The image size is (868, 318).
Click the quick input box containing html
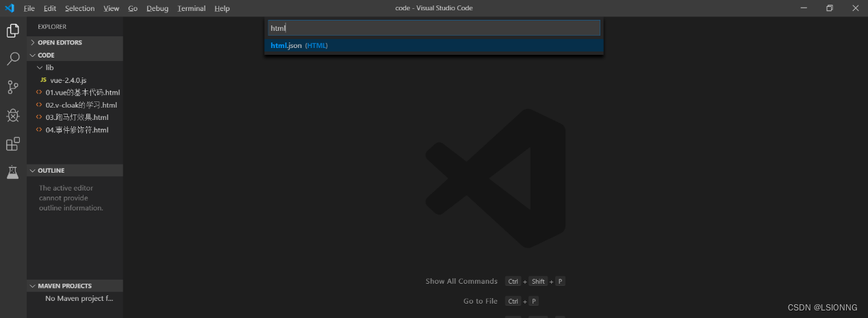point(434,28)
